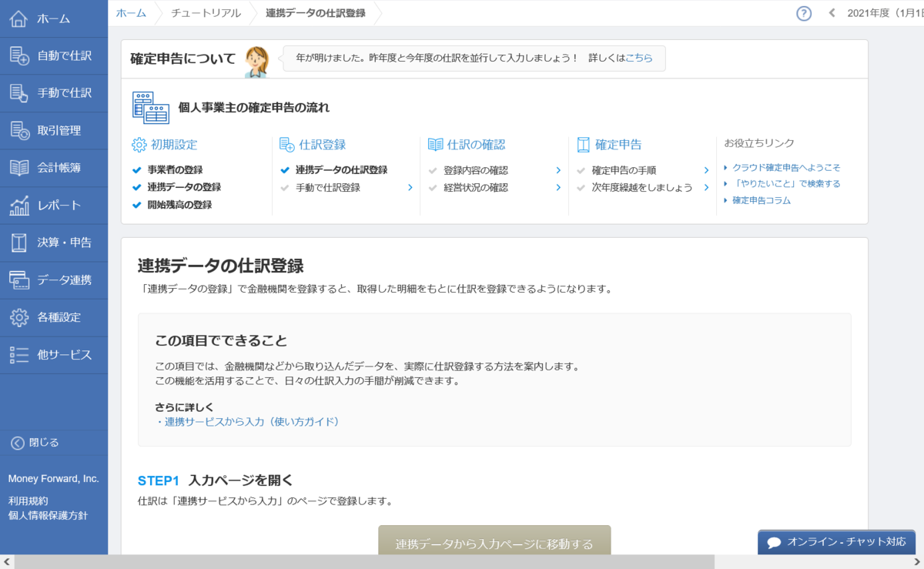
Task: Click the 取引管理 sidebar icon
Action: 19,130
